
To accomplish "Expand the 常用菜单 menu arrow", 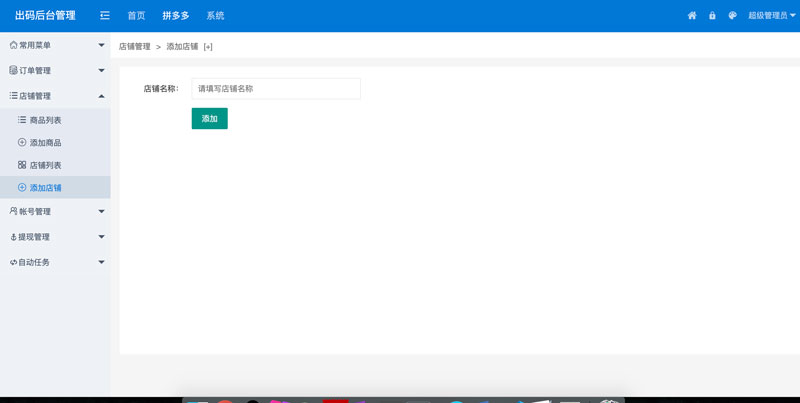I will 102,45.
